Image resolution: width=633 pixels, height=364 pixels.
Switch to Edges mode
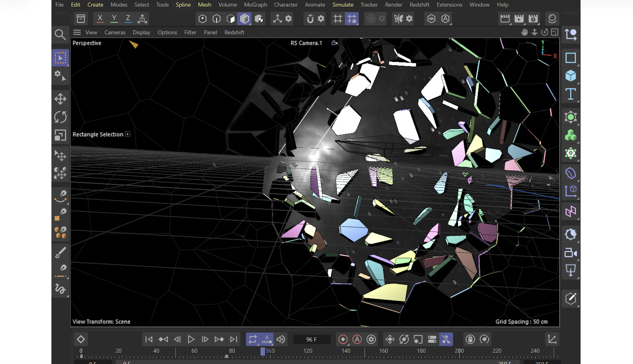pyautogui.click(x=216, y=19)
